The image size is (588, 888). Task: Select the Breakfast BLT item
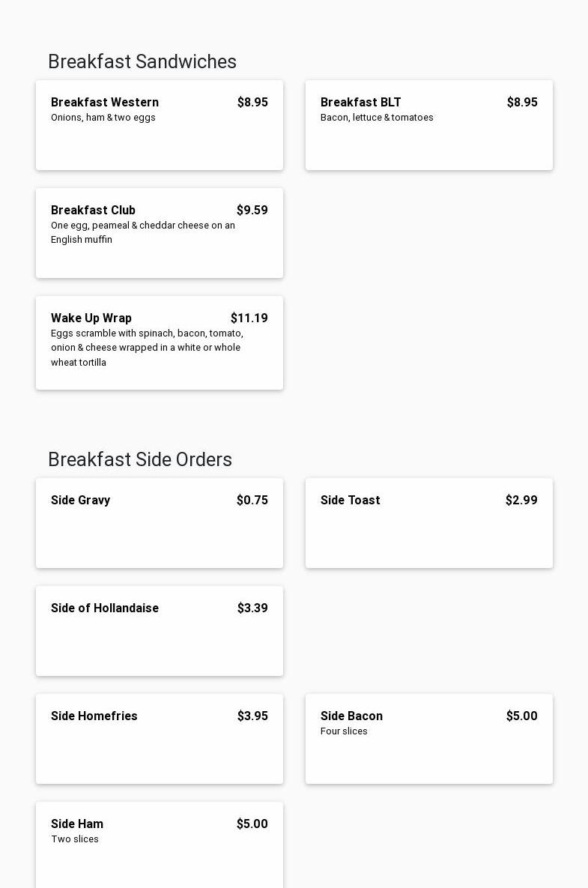(429, 125)
